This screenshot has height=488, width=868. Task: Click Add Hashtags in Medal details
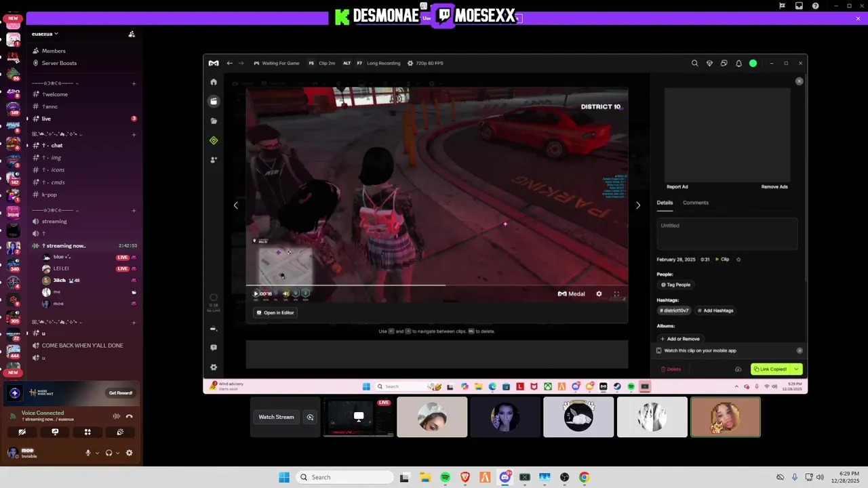click(x=715, y=310)
